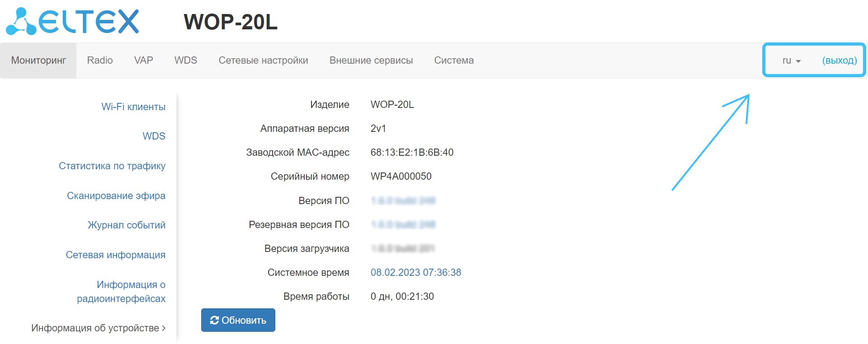868x344 pixels.
Task: Open Сетевые настройки tab
Action: coord(264,60)
